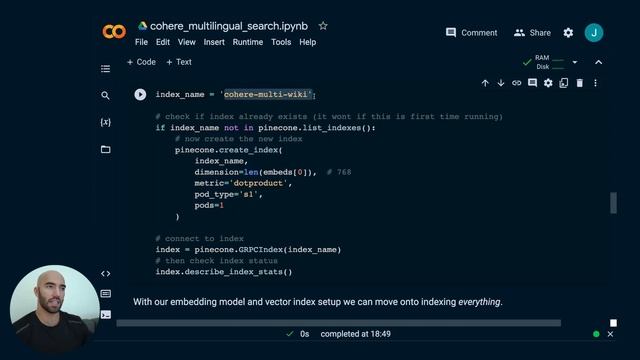Expand the runtime connection dropdown arrow
This screenshot has width=640, height=360.
pos(575,62)
